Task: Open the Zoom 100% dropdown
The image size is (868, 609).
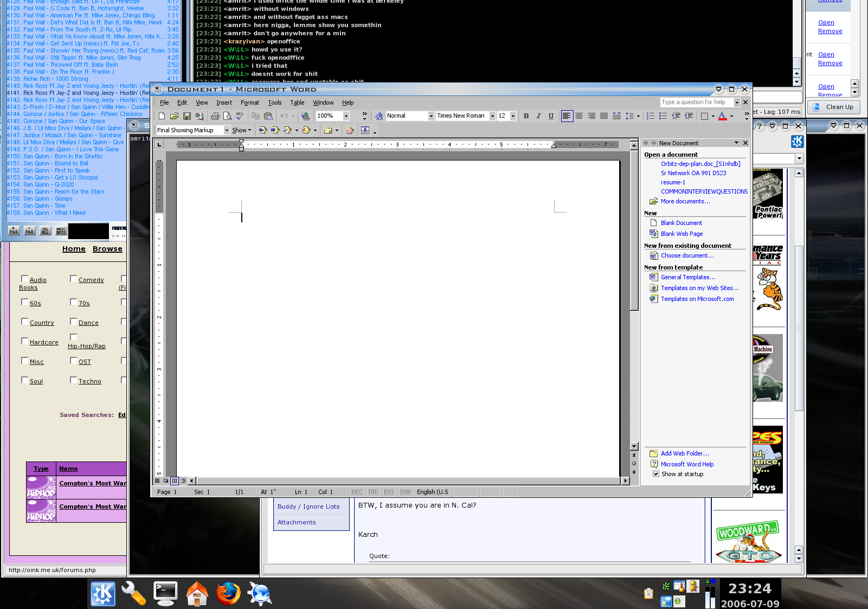Action: click(x=346, y=116)
